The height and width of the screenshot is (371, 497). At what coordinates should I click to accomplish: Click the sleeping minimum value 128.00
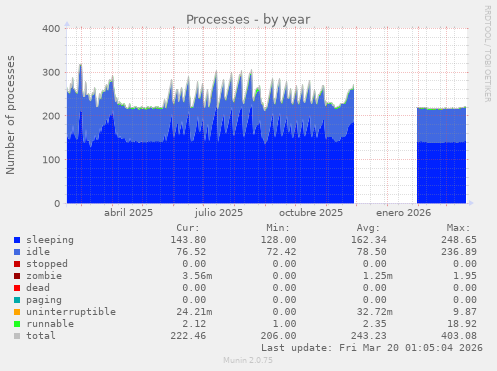pos(278,240)
